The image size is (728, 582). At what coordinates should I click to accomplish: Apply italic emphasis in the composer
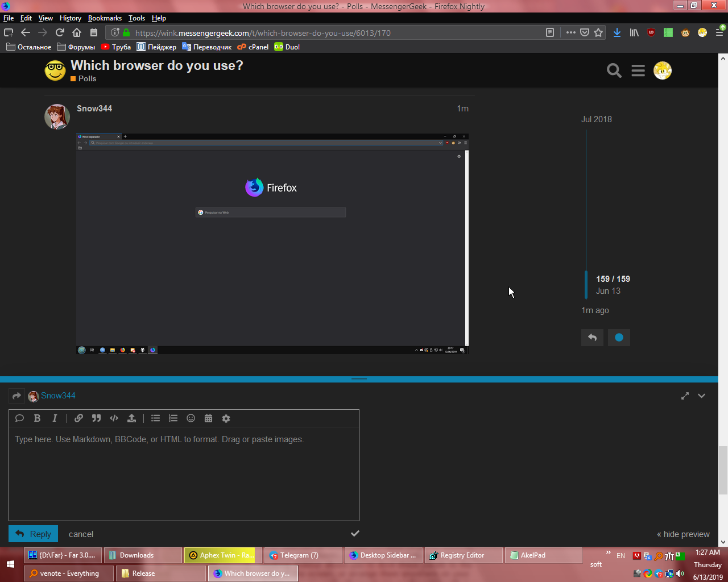click(55, 418)
